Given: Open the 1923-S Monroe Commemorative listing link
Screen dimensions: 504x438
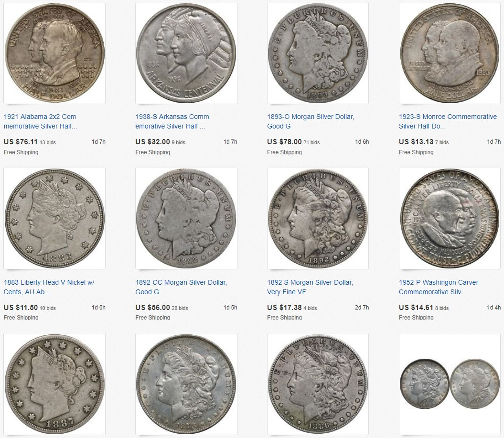Looking at the screenshot, I should pyautogui.click(x=448, y=121).
